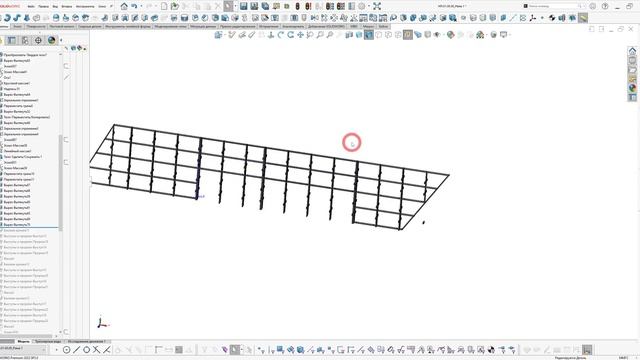
Task: Toggle Section View in the view toolbar
Action: point(349,35)
